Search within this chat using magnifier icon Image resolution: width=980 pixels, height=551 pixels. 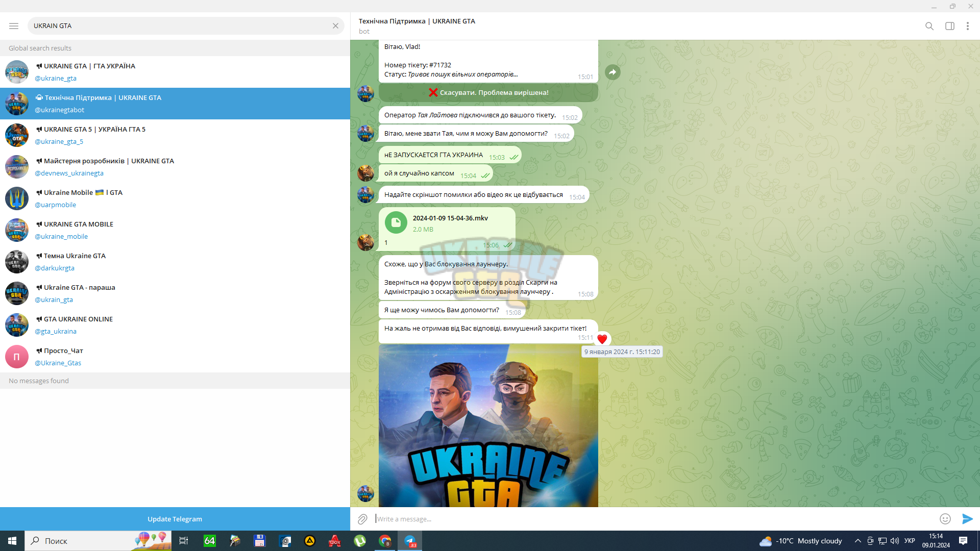coord(929,26)
